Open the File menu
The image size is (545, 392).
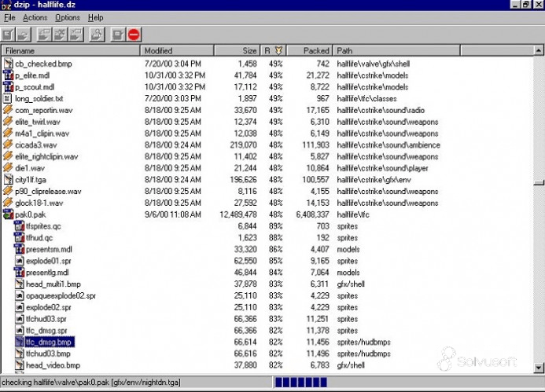click(9, 18)
